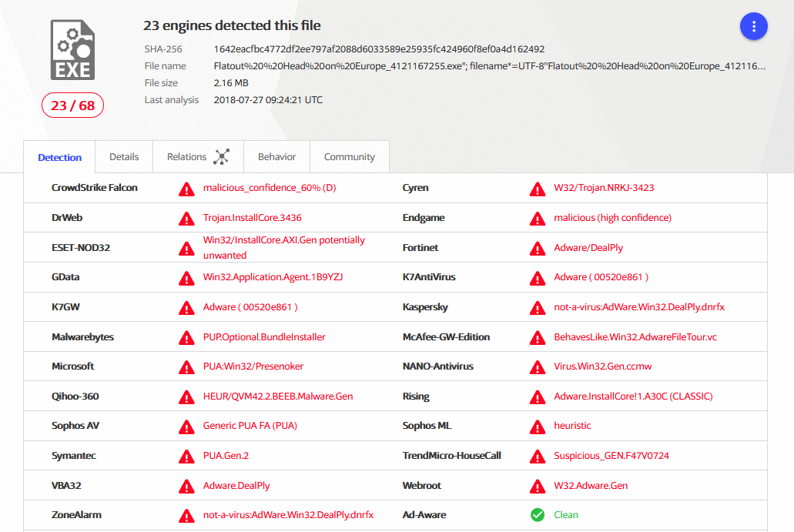Click Kaspersky's not-a-virus:AdWare.Win32.DealPly.dnrfx result
This screenshot has height=532, width=794.
(639, 306)
